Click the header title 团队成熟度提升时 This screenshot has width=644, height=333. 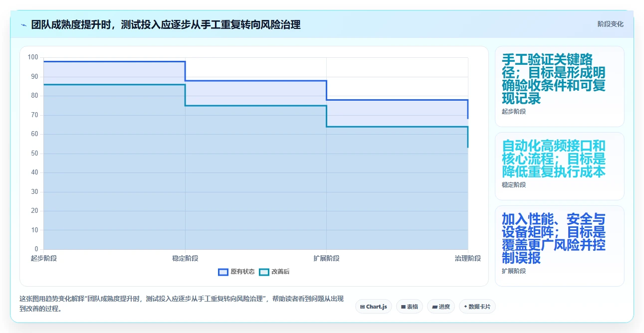point(166,24)
